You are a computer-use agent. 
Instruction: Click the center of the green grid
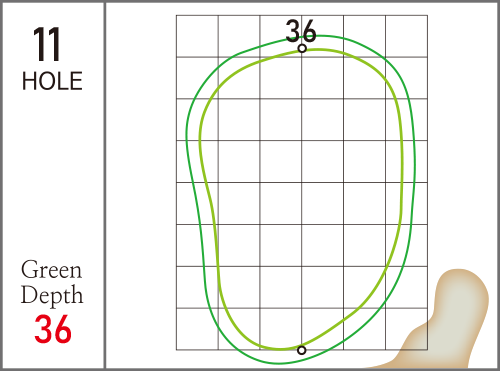point(302,182)
